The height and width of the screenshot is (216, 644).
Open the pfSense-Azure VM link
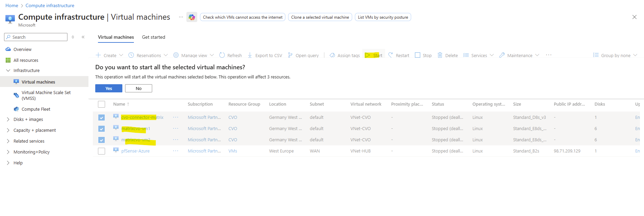tap(135, 151)
